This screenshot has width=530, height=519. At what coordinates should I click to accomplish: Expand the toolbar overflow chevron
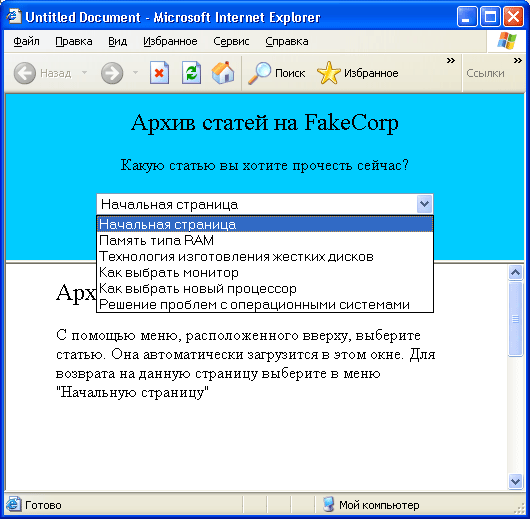451,61
